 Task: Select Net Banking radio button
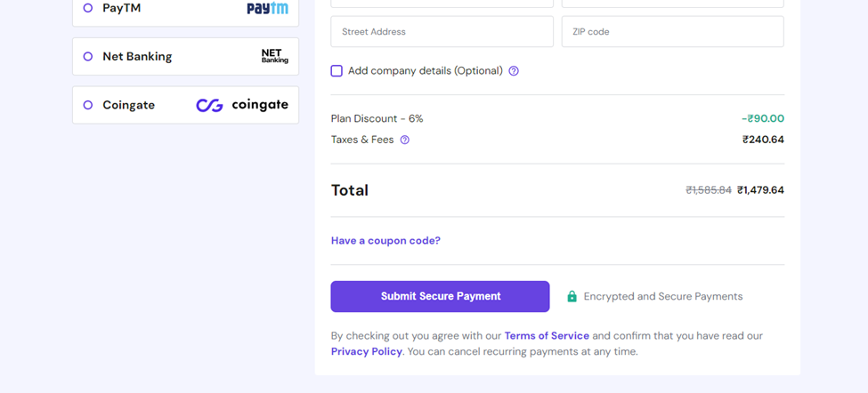[x=87, y=56]
